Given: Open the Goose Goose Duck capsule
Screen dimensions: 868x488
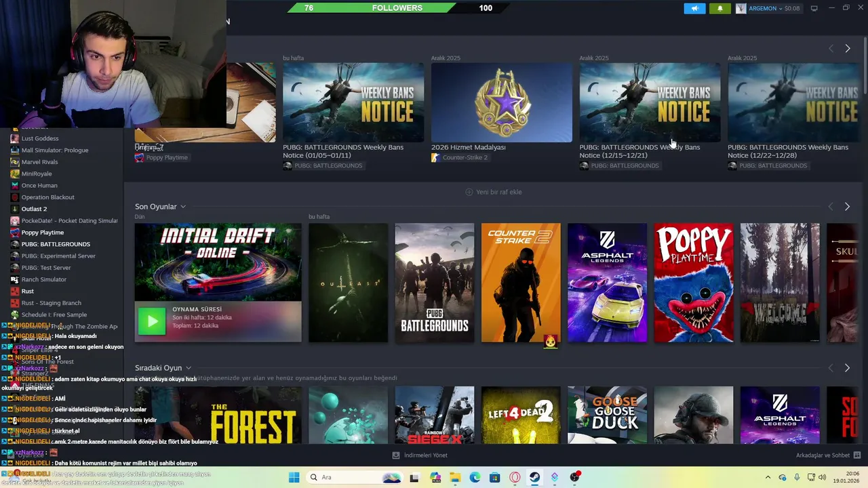Looking at the screenshot, I should [x=607, y=415].
